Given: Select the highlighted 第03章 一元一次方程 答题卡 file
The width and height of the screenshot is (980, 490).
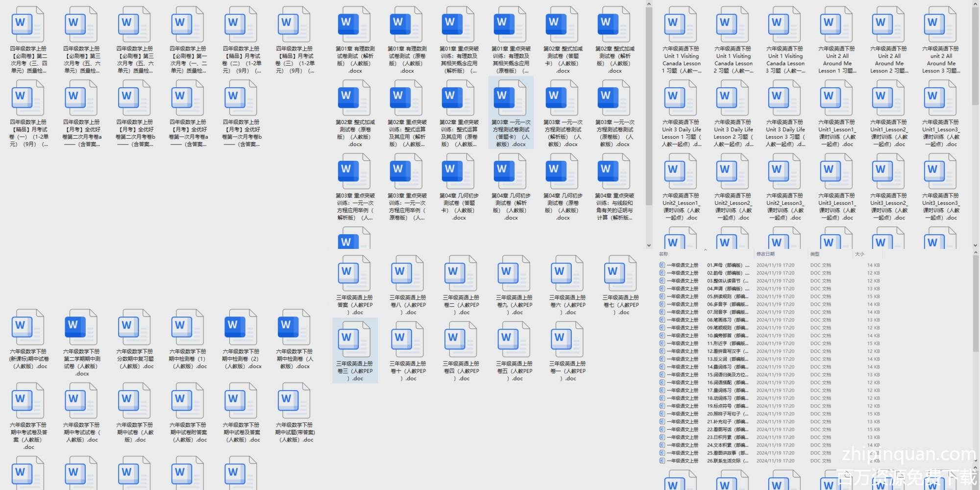Looking at the screenshot, I should (x=511, y=113).
